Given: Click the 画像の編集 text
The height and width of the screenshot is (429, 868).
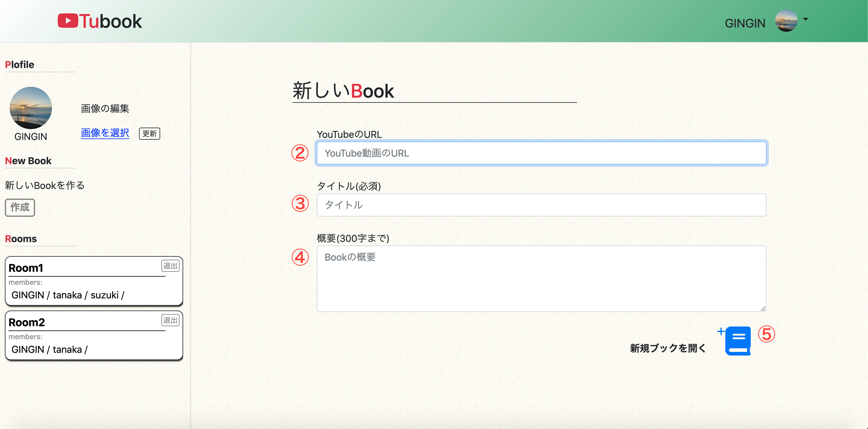Looking at the screenshot, I should tap(105, 108).
